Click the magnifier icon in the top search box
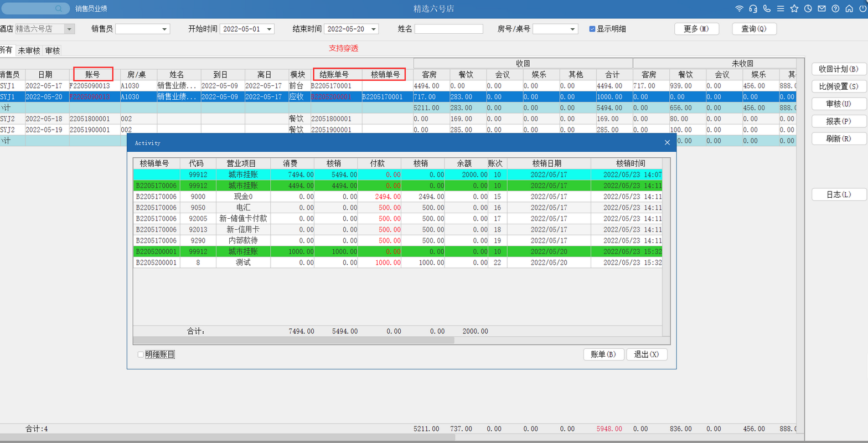868x443 pixels. coord(59,9)
